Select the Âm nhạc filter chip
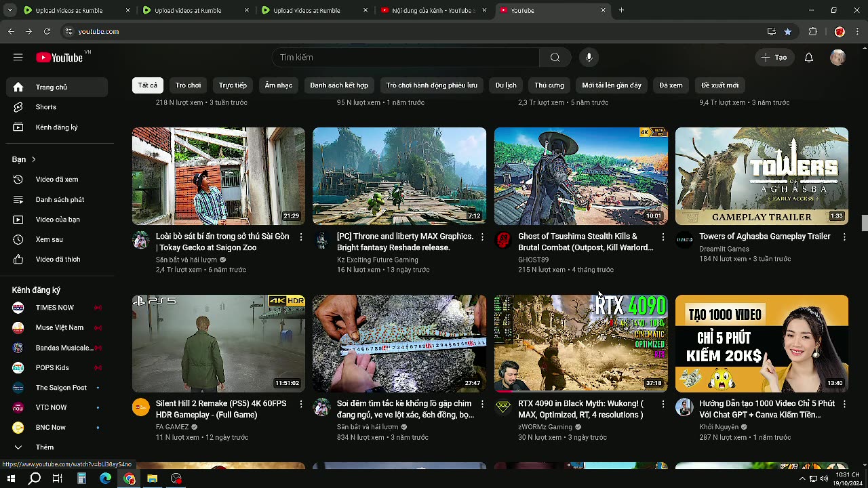The width and height of the screenshot is (868, 488). coord(279,85)
